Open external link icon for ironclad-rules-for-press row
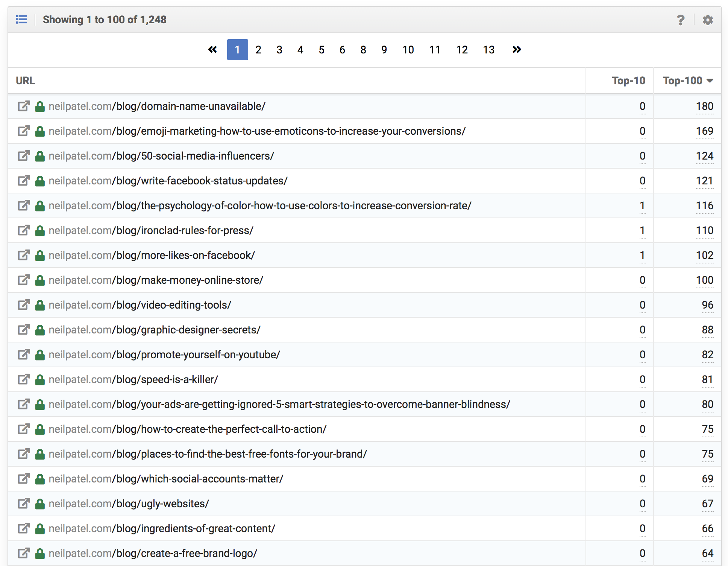Image resolution: width=728 pixels, height=566 pixels. tap(24, 230)
